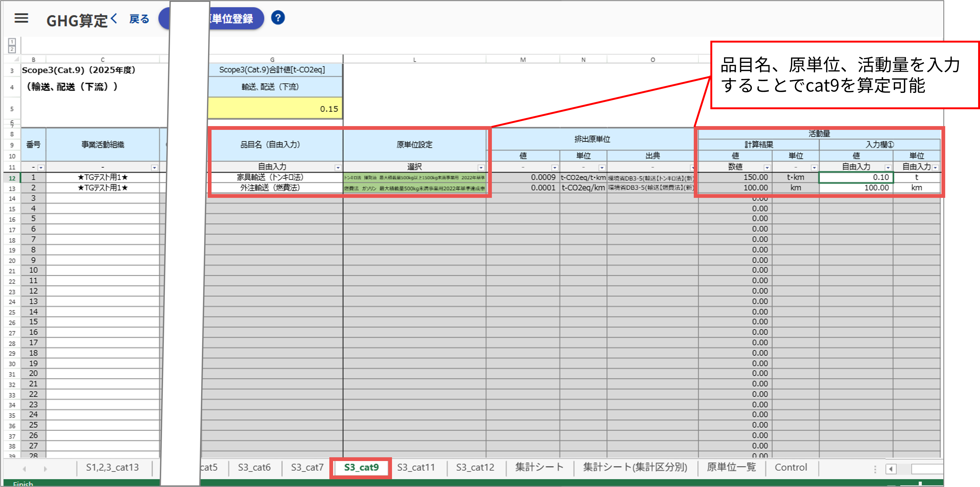Select calculated result 150.00
980x487 pixels.
point(735,177)
